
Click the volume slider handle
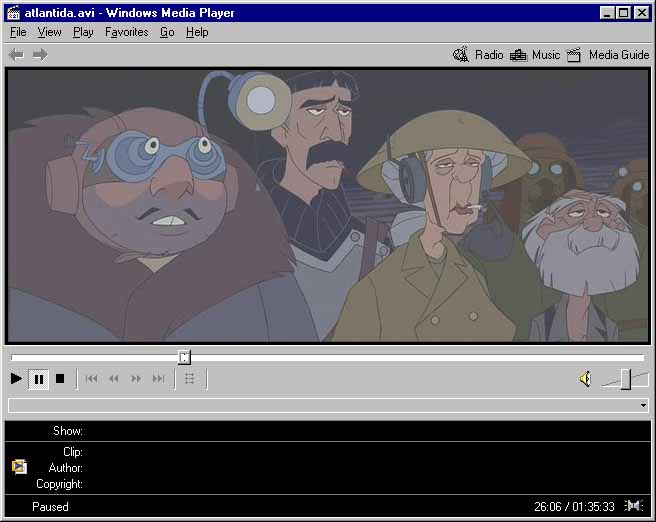point(626,378)
